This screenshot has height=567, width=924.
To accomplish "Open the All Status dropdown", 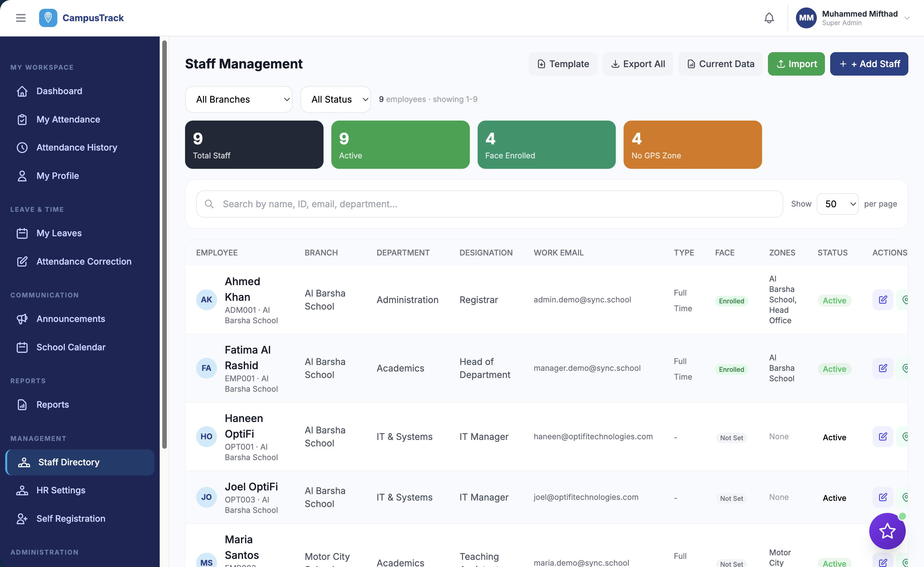I will tap(336, 99).
